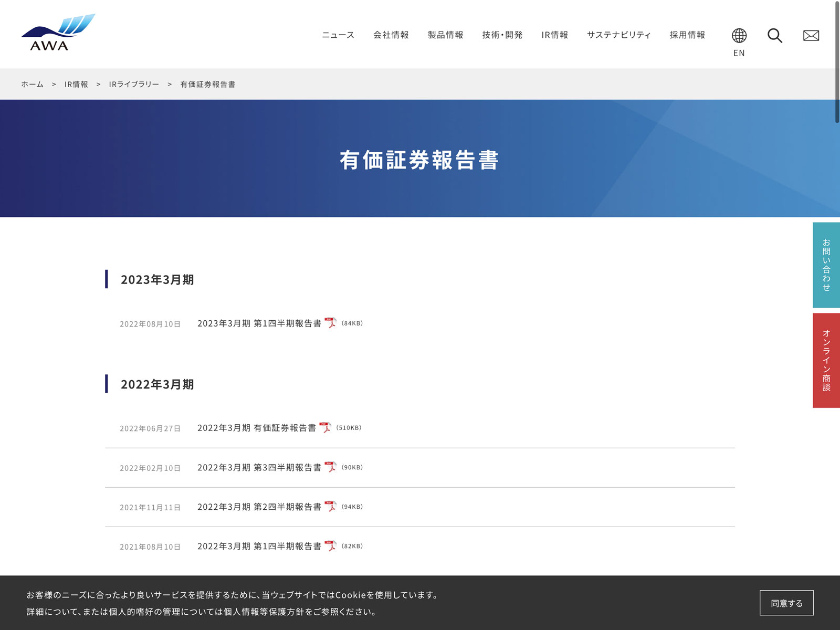Open 2022年3月期 第3四半期報告書 link
The height and width of the screenshot is (630, 840).
259,467
